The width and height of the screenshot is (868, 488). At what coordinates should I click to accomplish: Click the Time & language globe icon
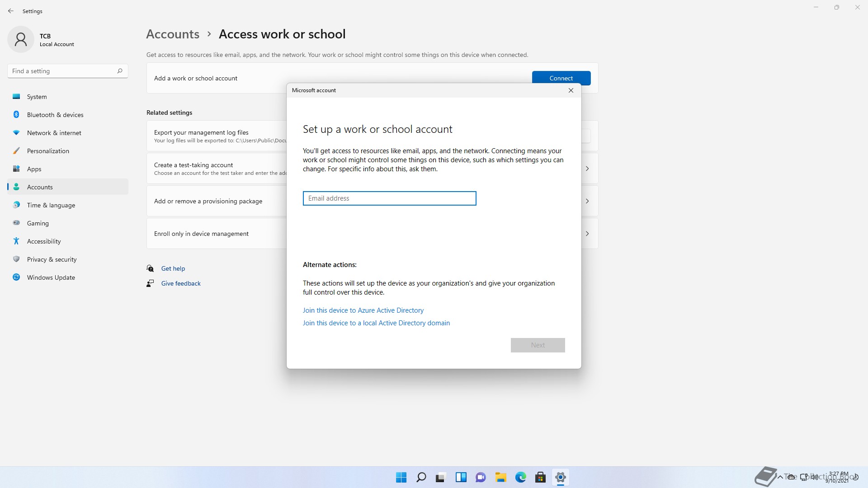tap(16, 205)
